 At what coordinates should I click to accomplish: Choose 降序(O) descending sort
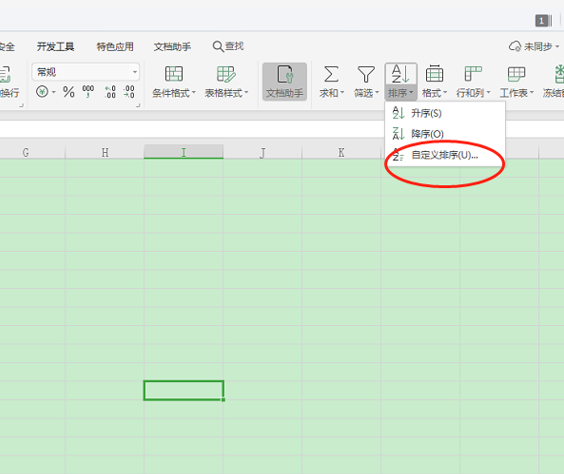click(445, 134)
